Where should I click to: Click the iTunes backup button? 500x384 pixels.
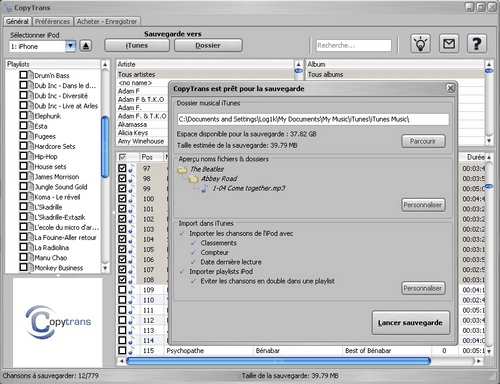tap(137, 45)
